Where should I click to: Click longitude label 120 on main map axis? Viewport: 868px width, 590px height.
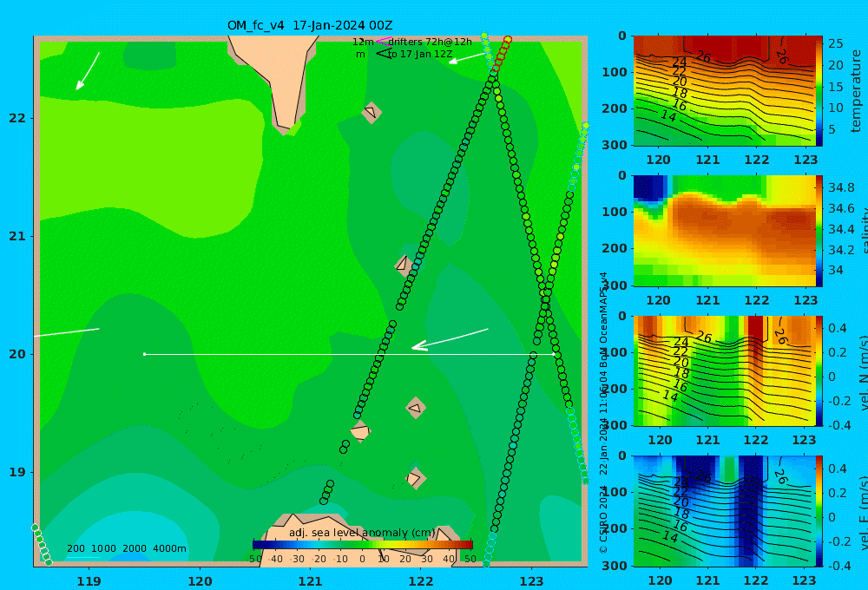tap(200, 581)
